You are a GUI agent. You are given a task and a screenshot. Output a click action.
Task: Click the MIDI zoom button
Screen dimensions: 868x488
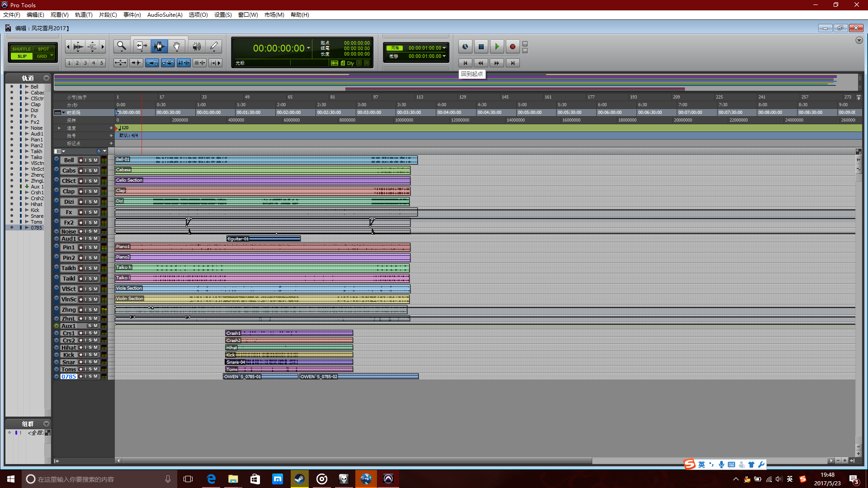coord(92,46)
